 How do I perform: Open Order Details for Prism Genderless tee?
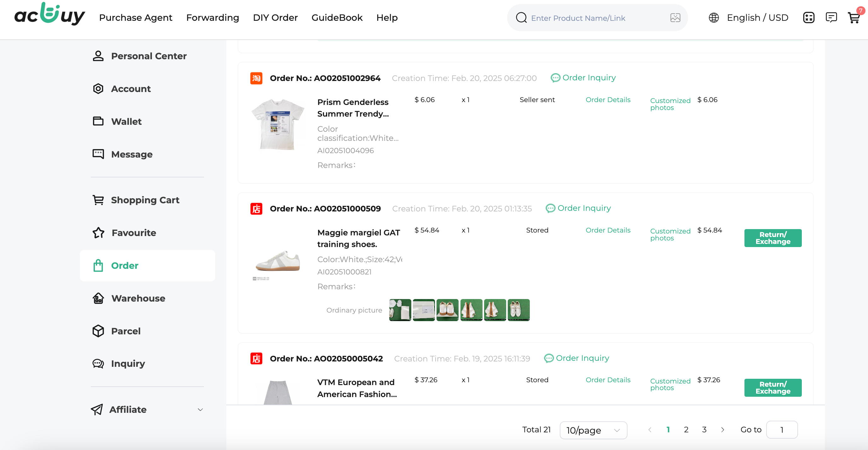608,100
